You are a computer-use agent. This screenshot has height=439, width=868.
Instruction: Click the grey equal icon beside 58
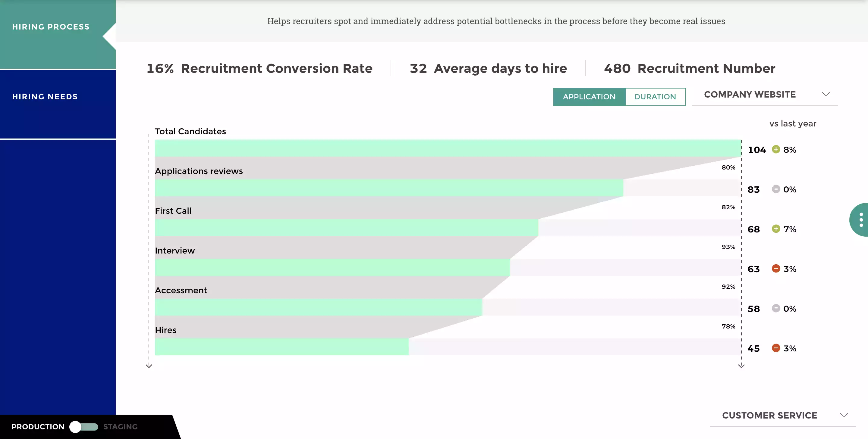pos(776,308)
